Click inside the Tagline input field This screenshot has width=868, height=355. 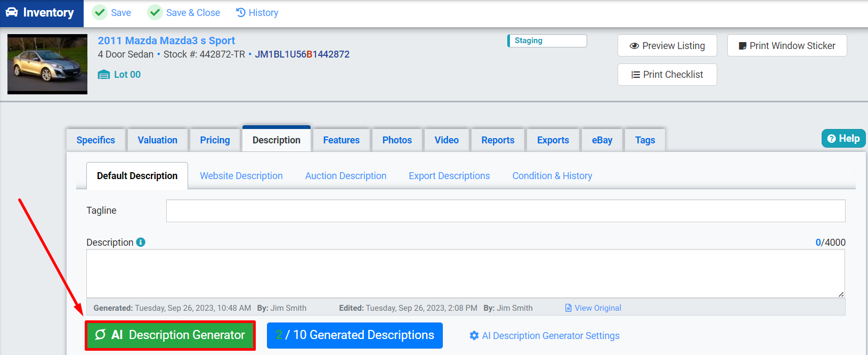pos(505,211)
